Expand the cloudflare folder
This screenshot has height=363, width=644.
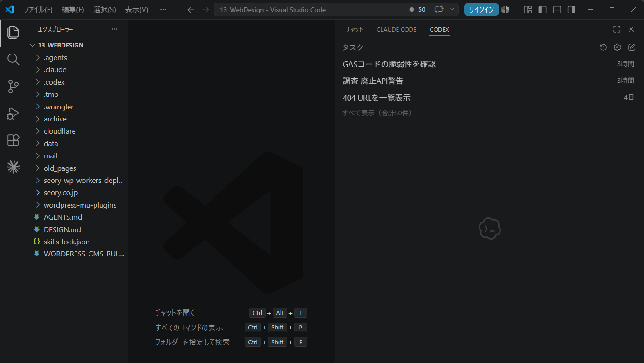77,131
